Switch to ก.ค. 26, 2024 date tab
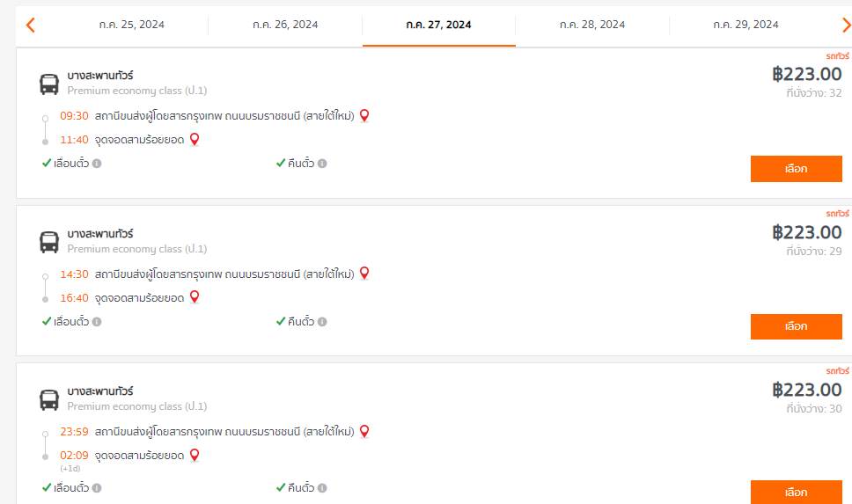852x504 pixels. coord(285,25)
